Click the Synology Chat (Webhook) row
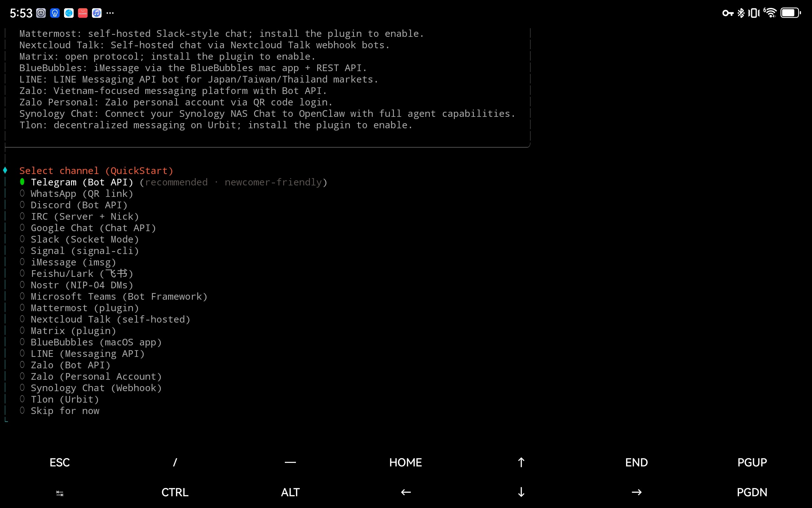Image resolution: width=812 pixels, height=508 pixels. coord(91,388)
